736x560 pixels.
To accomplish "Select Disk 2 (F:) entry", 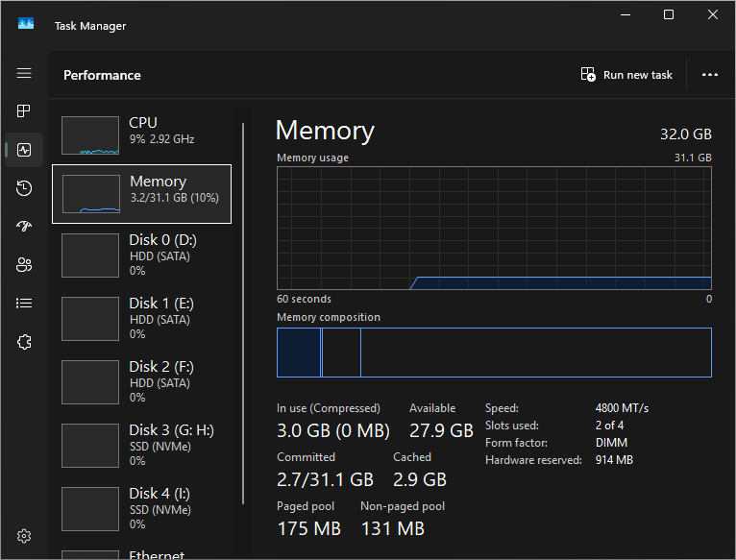I will [x=142, y=382].
